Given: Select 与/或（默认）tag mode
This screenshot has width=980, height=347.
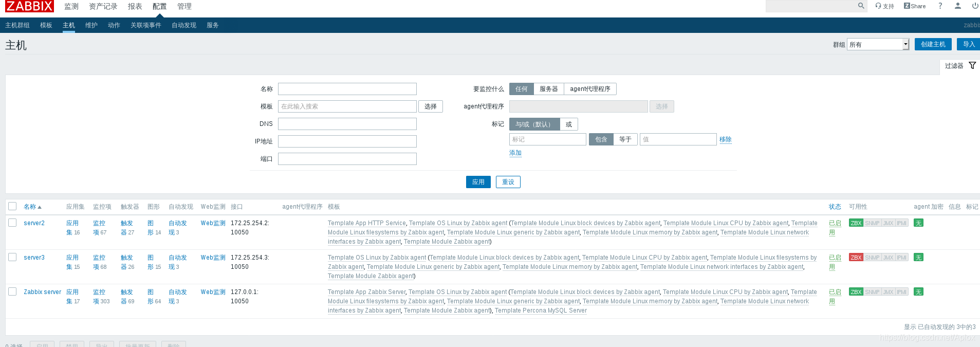Looking at the screenshot, I should click(x=534, y=124).
